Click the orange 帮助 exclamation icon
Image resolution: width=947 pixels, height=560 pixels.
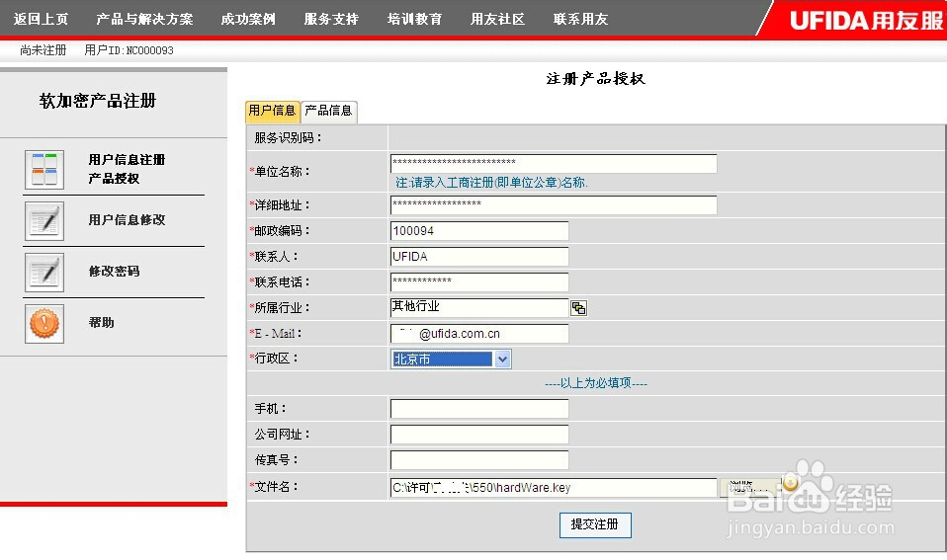(44, 324)
